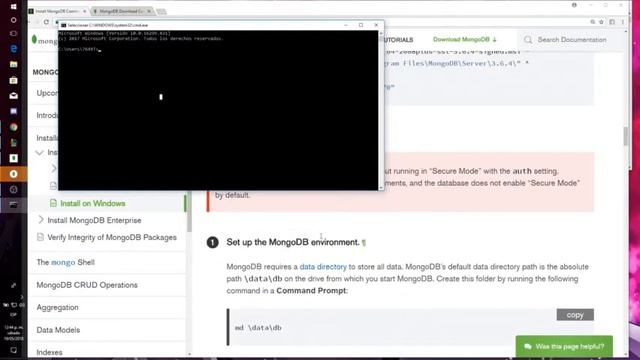Image resolution: width=640 pixels, height=360 pixels.
Task: Open Chrome's three-dot menu
Action: tap(623, 22)
